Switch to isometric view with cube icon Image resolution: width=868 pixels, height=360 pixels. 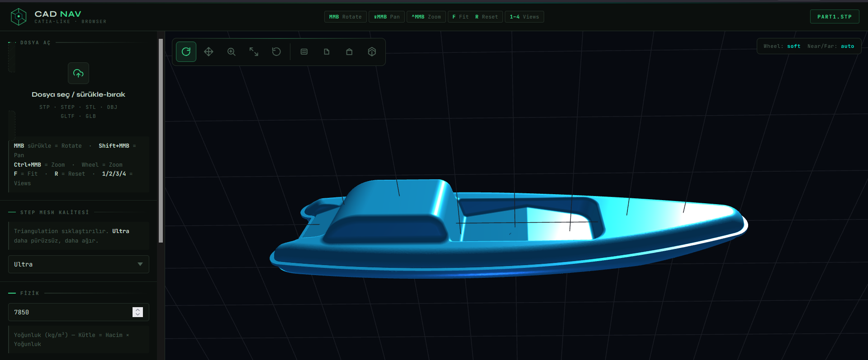372,52
